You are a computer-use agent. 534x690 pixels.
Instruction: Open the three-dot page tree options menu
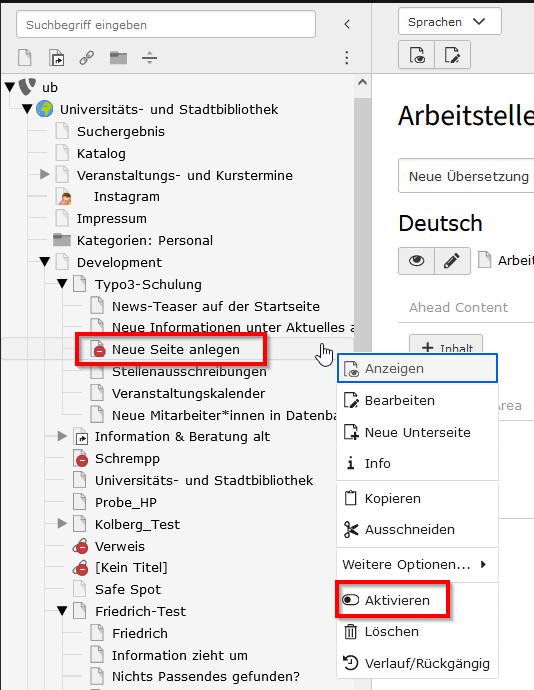(347, 58)
